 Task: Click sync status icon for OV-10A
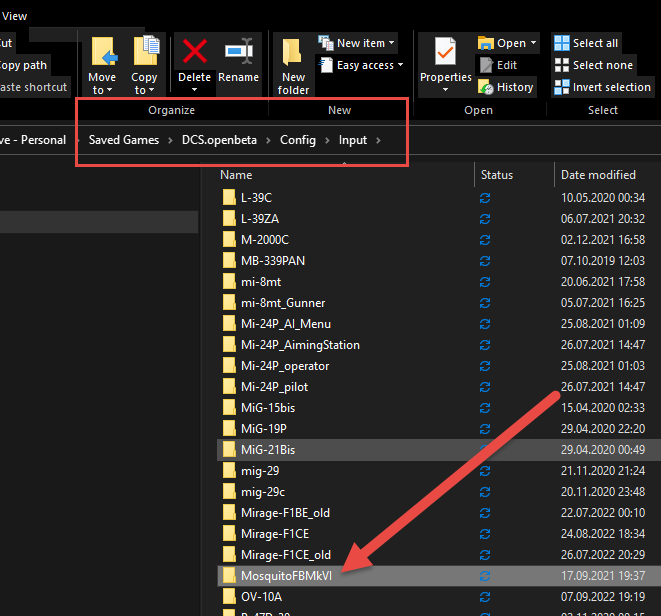[485, 597]
